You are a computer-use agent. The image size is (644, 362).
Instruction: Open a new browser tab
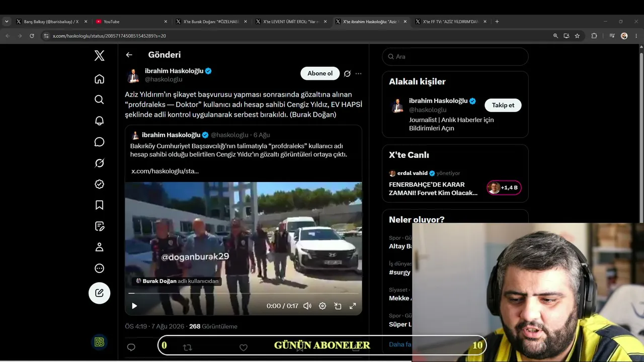click(497, 22)
